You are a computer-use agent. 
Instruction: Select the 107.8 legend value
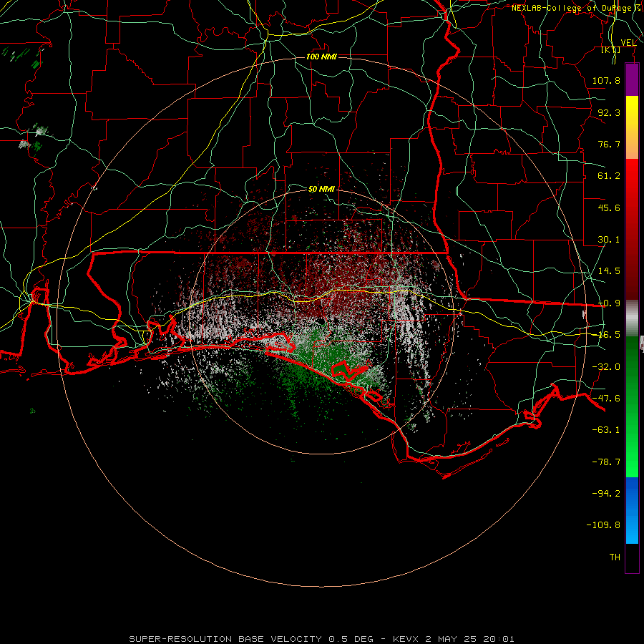(x=606, y=80)
